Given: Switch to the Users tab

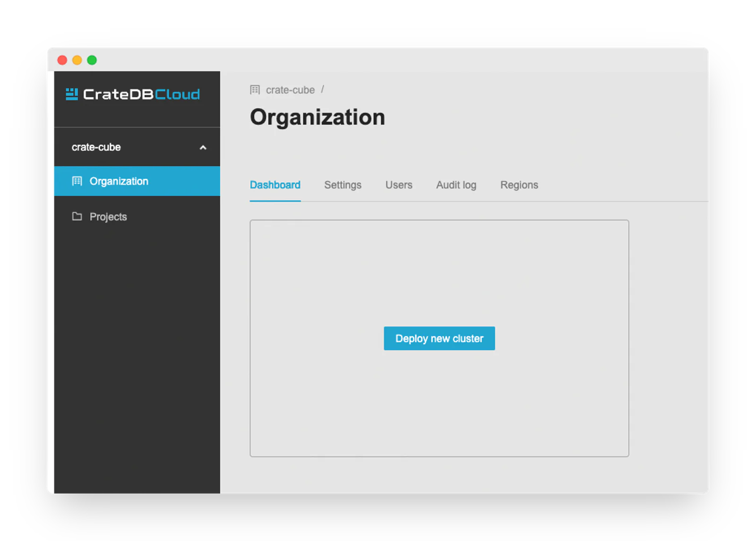Looking at the screenshot, I should pyautogui.click(x=399, y=185).
